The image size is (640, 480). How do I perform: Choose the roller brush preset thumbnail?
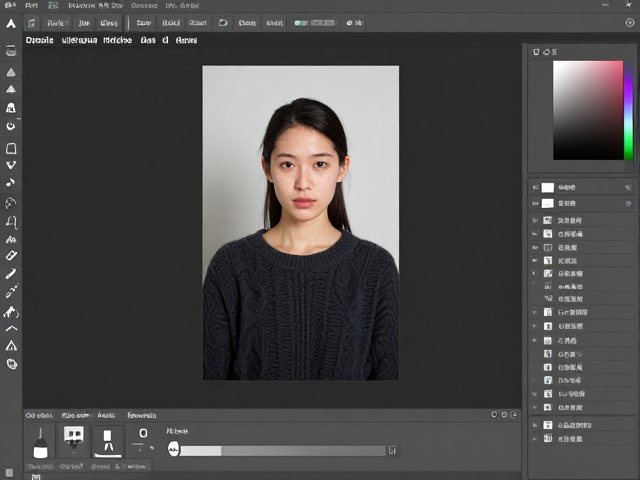pyautogui.click(x=74, y=440)
